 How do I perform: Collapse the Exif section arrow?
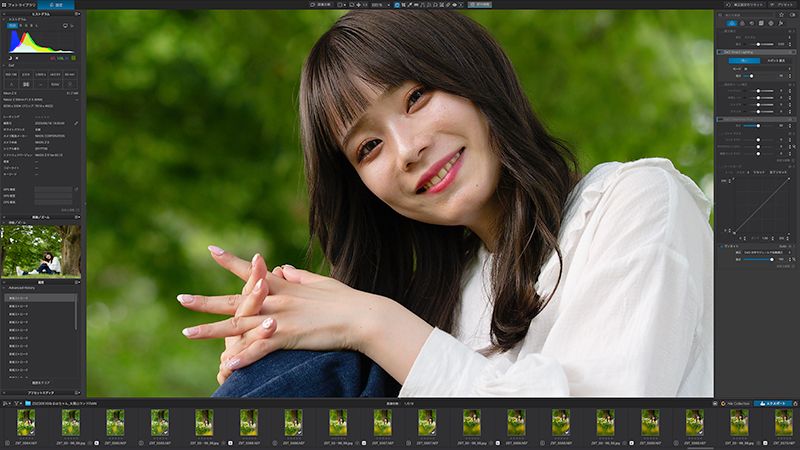click(4, 65)
